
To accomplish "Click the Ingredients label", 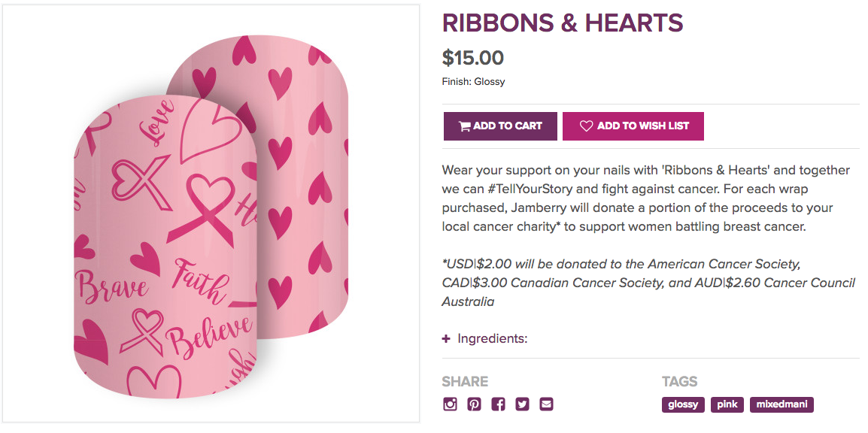I will [493, 339].
